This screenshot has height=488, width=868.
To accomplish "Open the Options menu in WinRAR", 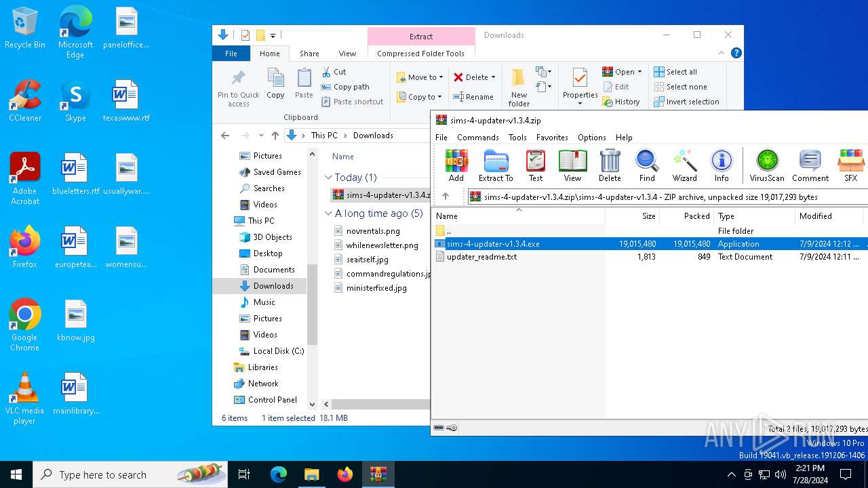I will (592, 137).
